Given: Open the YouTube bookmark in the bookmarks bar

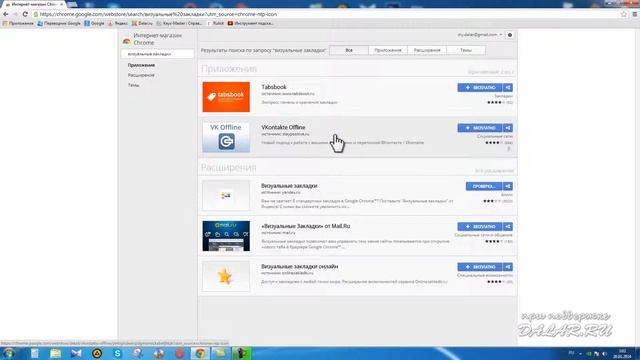Looking at the screenshot, I should click(250, 24).
